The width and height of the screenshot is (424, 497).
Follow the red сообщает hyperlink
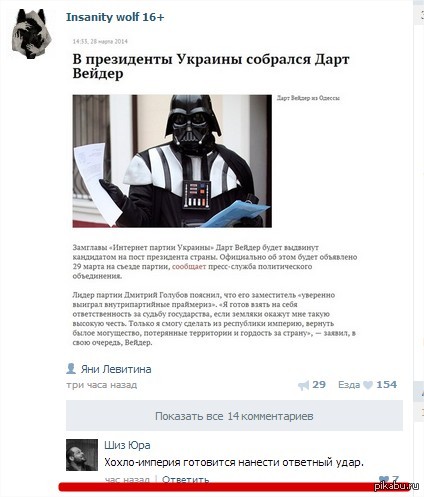[x=189, y=267]
